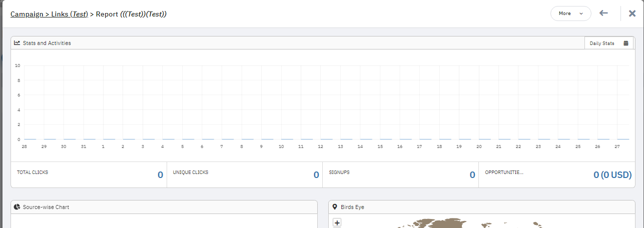The image size is (644, 228).
Task: Click the Report (((Test))(Test)) title text
Action: click(131, 14)
